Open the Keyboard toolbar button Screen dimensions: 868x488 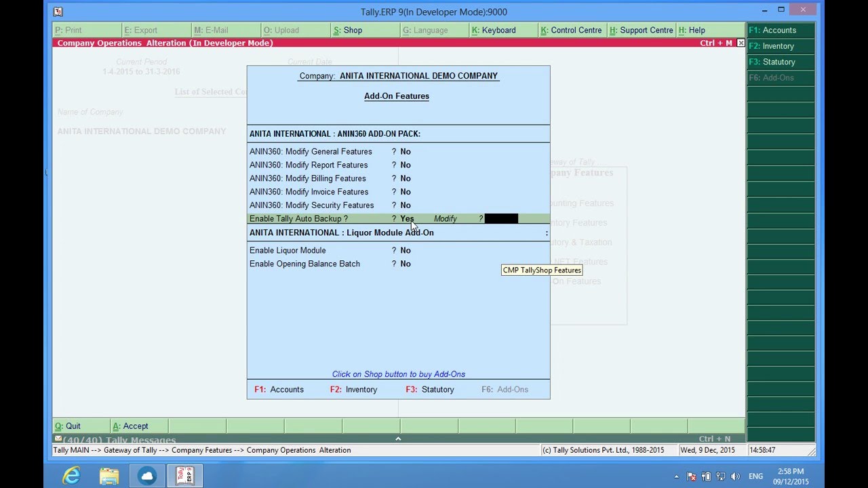pos(503,30)
